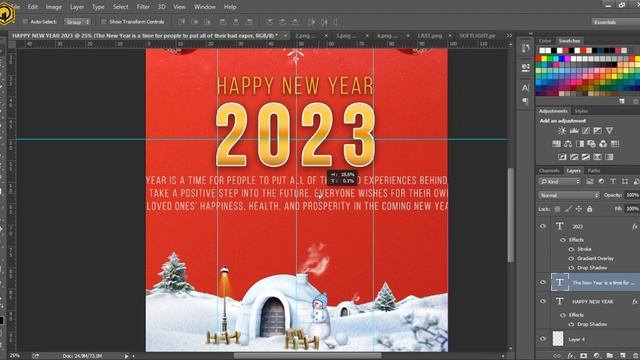This screenshot has height=360, width=640.
Task: Add a Selective Color adjustment
Action: click(x=598, y=157)
